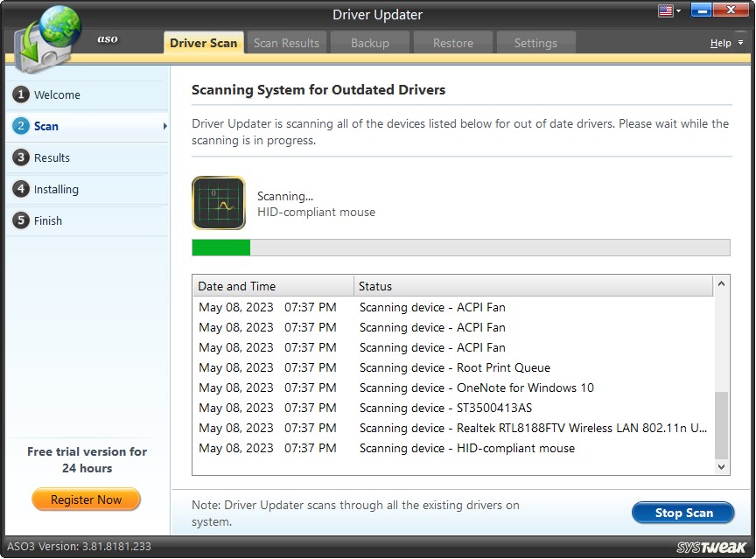Image resolution: width=756 pixels, height=559 pixels.
Task: Open Help
Action: point(722,42)
